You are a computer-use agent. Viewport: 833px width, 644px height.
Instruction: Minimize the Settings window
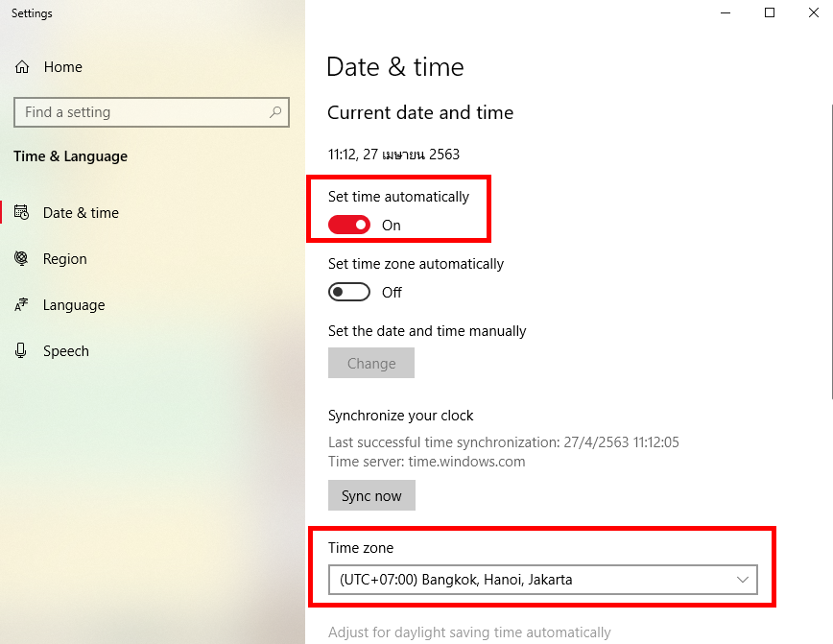[726, 12]
